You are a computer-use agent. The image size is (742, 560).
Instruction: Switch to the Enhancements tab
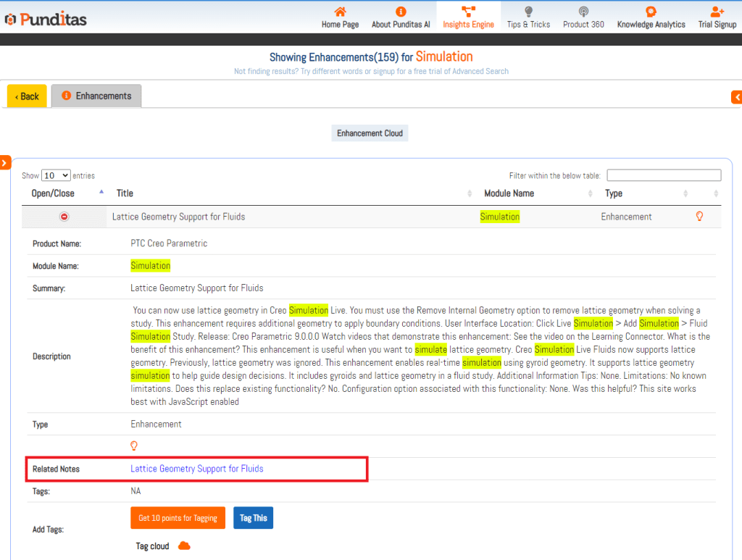[96, 96]
